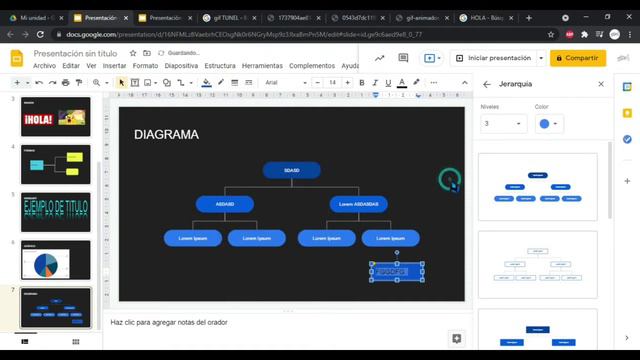Switch to grid view of slides

pos(76,342)
